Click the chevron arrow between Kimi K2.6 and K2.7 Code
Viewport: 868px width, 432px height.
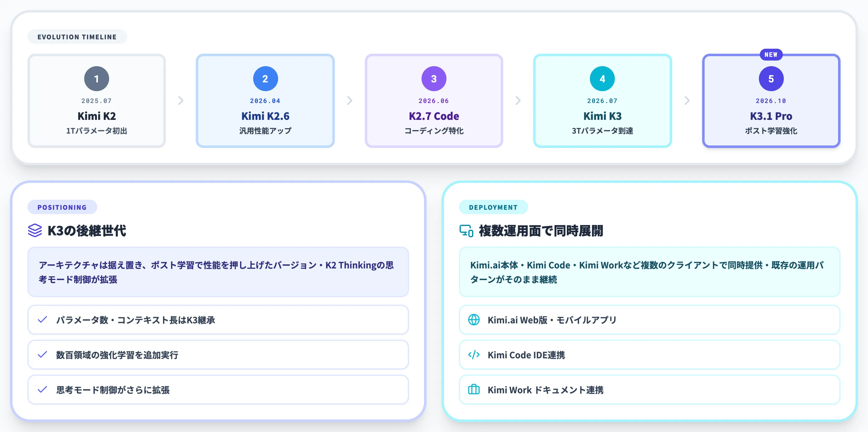(x=350, y=101)
